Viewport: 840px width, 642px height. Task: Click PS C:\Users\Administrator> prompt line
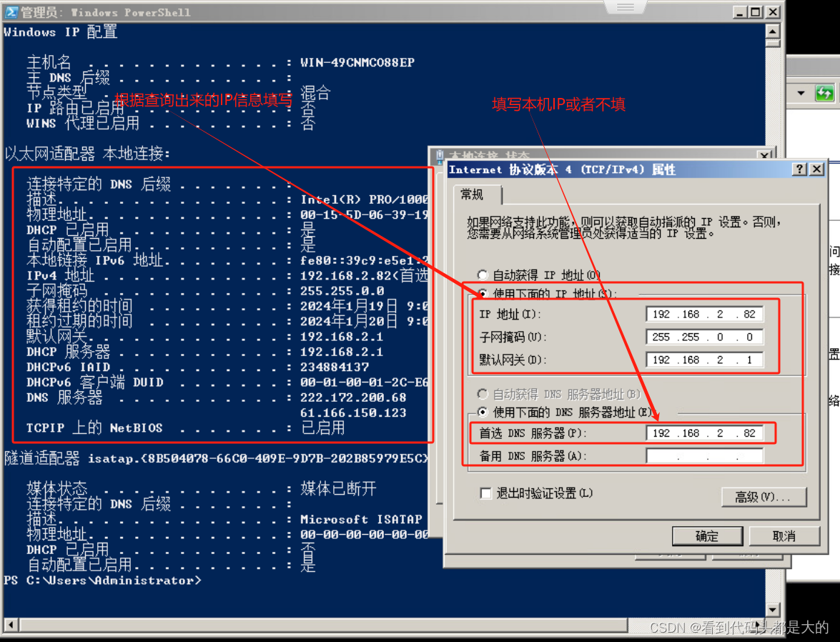click(x=102, y=581)
